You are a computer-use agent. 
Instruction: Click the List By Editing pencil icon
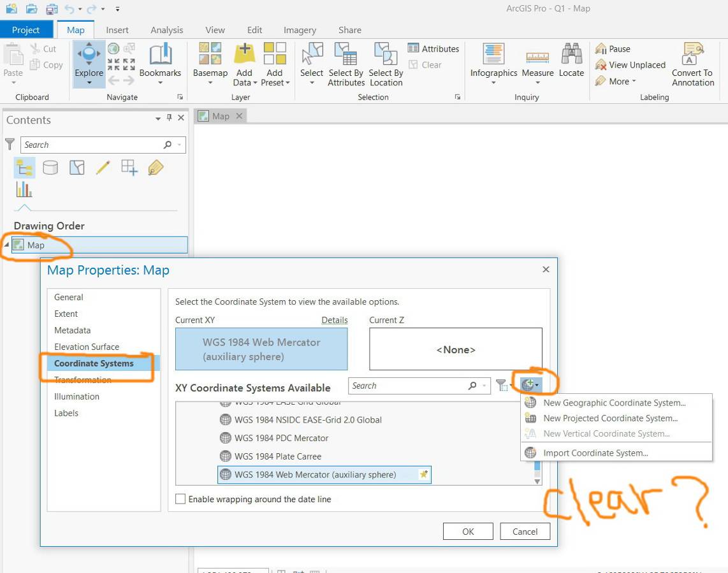[x=103, y=168]
